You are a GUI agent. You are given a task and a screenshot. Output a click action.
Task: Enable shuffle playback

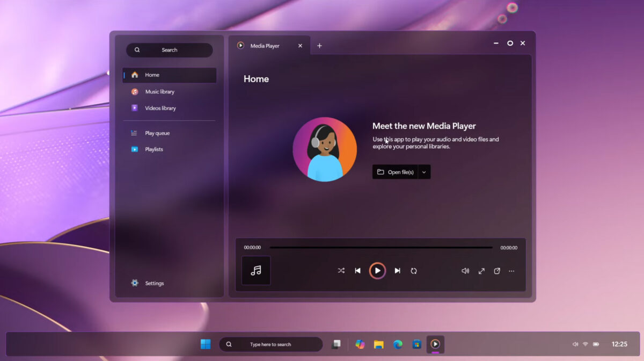(341, 271)
